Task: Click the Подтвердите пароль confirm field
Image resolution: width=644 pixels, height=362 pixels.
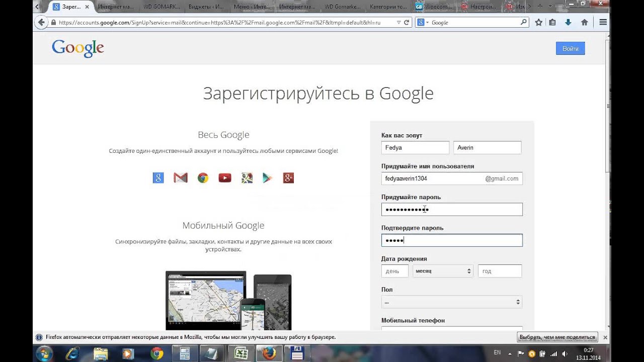Action: point(452,240)
